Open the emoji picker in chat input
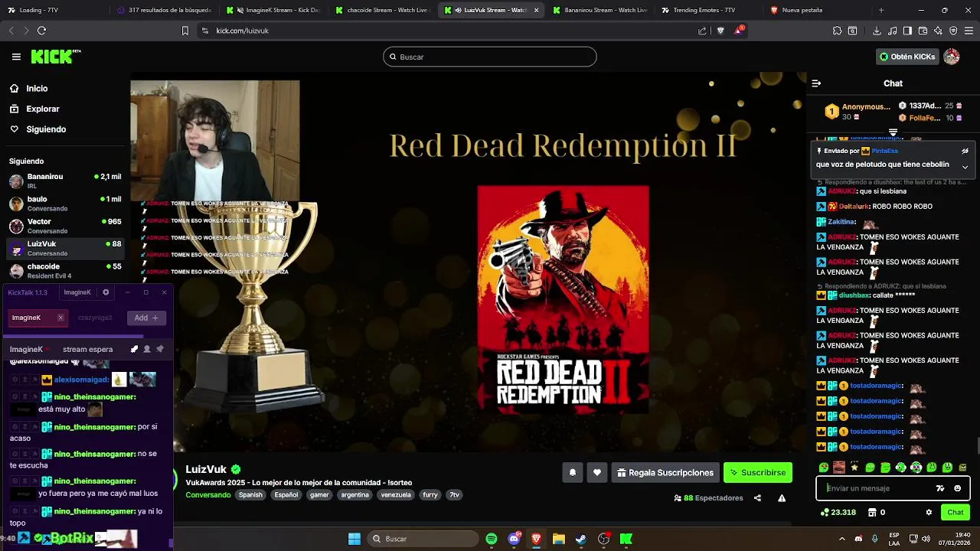Screen dimensions: 980x551 point(957,488)
